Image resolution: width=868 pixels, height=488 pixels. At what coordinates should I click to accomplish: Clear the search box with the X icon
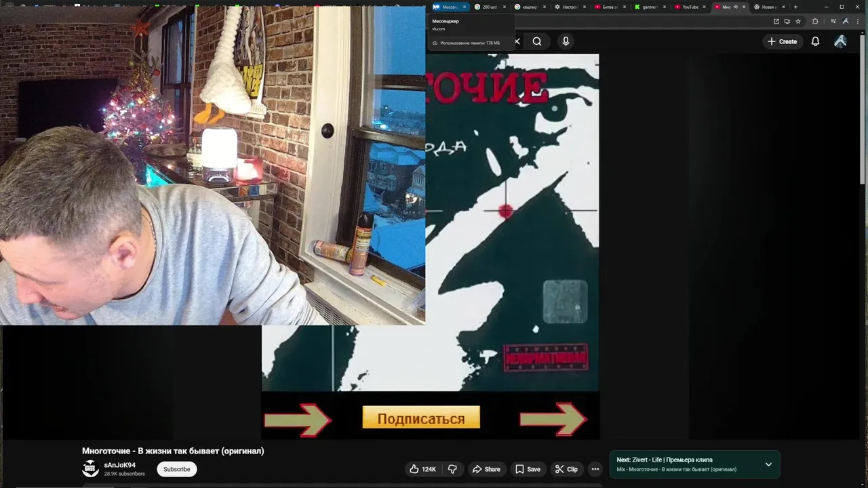pos(517,41)
